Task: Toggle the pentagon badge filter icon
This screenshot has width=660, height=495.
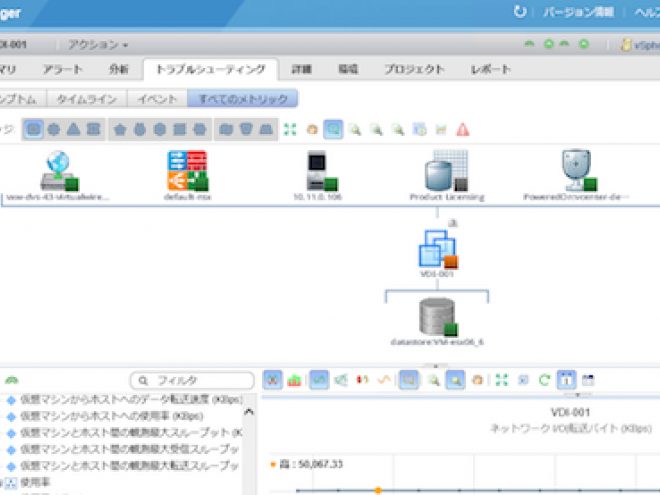Action: [x=120, y=129]
